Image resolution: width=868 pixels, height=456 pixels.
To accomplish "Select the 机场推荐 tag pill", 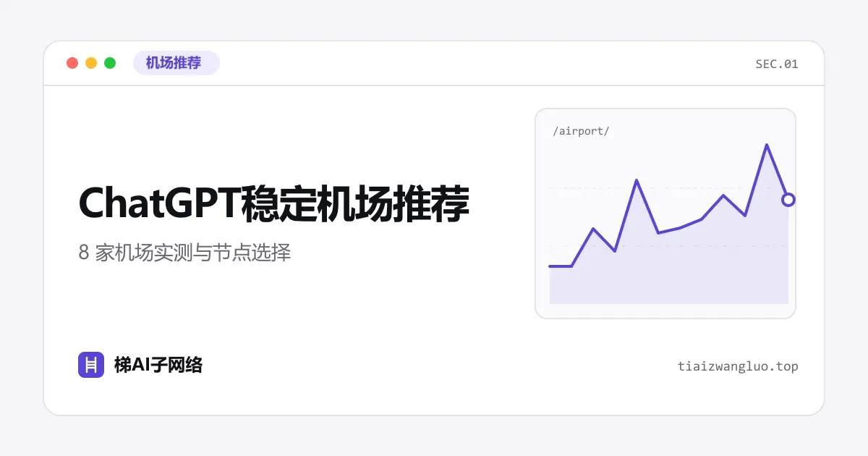I will (x=176, y=63).
